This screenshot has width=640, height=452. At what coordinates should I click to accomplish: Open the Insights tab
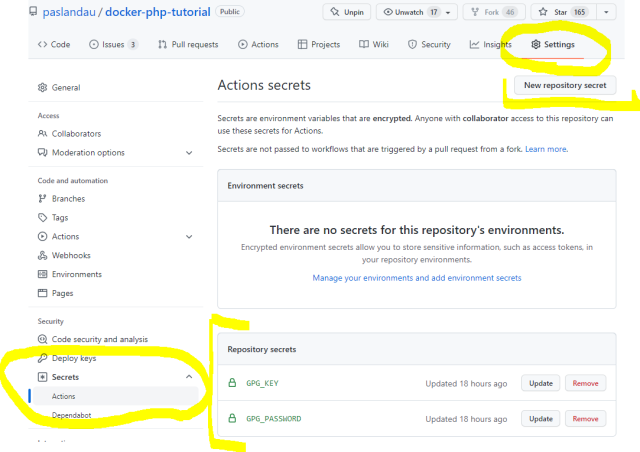tap(491, 45)
